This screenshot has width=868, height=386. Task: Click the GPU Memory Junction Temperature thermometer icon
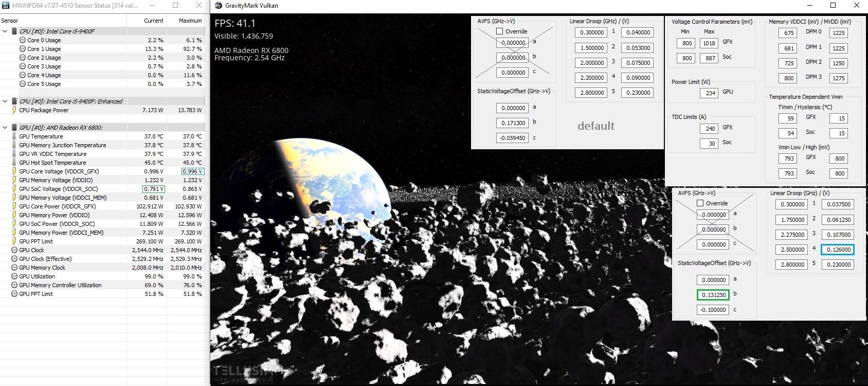pos(14,145)
